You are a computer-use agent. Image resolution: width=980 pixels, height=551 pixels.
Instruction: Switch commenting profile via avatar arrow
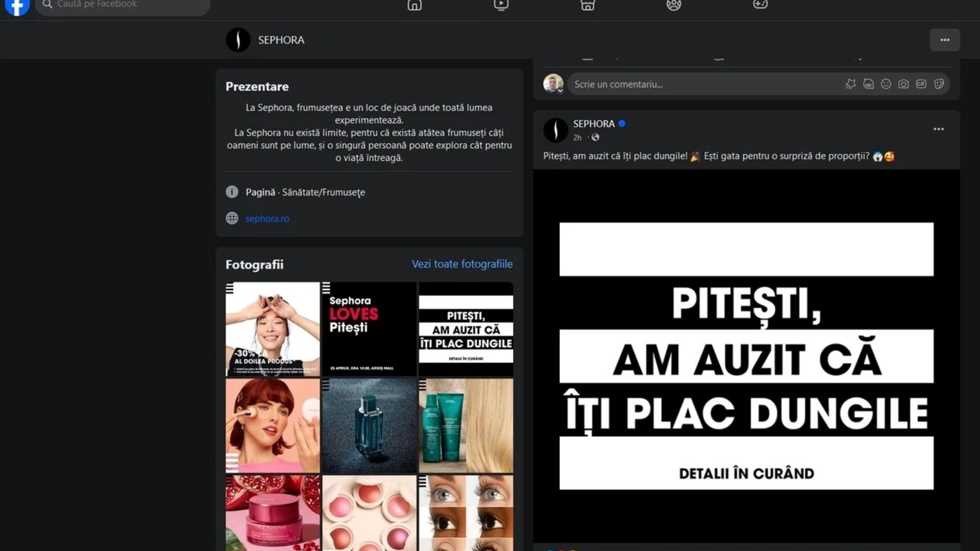click(560, 90)
